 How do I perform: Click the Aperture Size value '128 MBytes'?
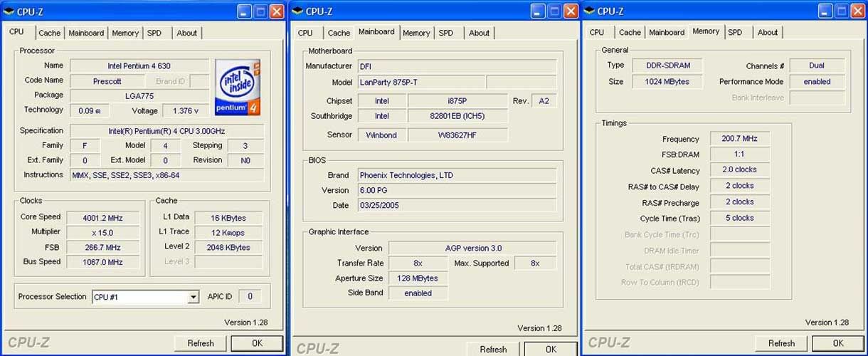418,278
